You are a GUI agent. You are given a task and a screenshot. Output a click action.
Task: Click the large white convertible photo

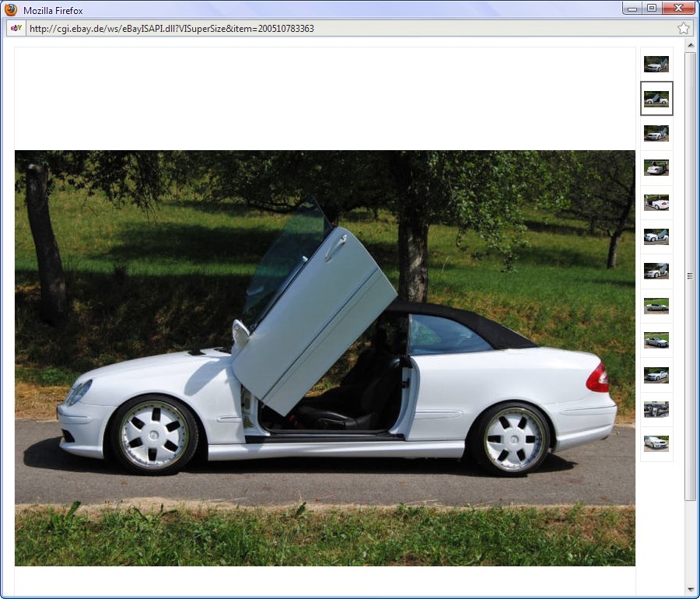click(324, 358)
